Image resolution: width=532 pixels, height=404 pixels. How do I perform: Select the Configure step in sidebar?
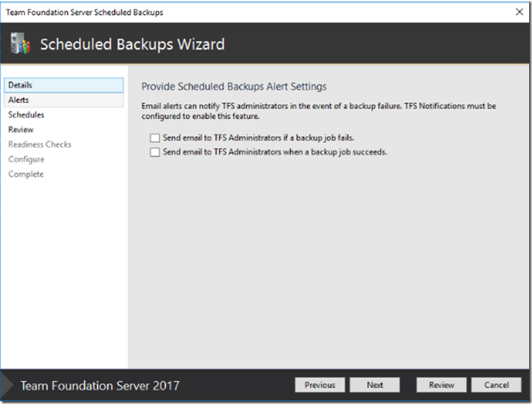[26, 160]
